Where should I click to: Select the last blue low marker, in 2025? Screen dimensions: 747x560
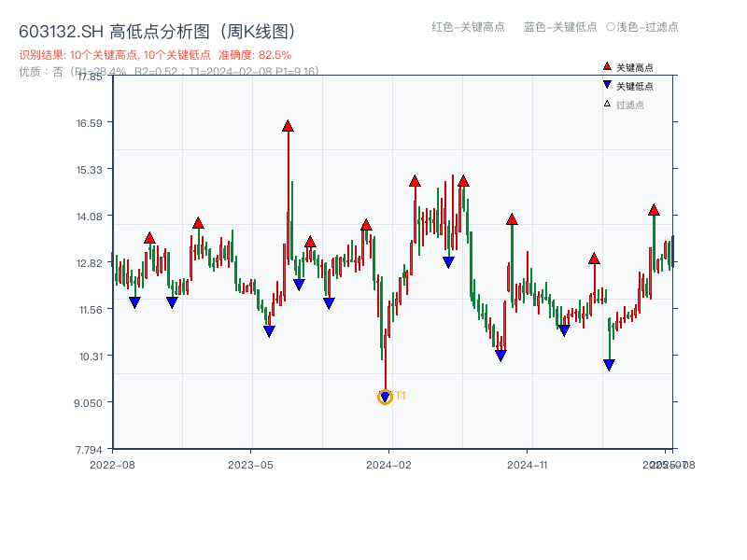tap(609, 365)
